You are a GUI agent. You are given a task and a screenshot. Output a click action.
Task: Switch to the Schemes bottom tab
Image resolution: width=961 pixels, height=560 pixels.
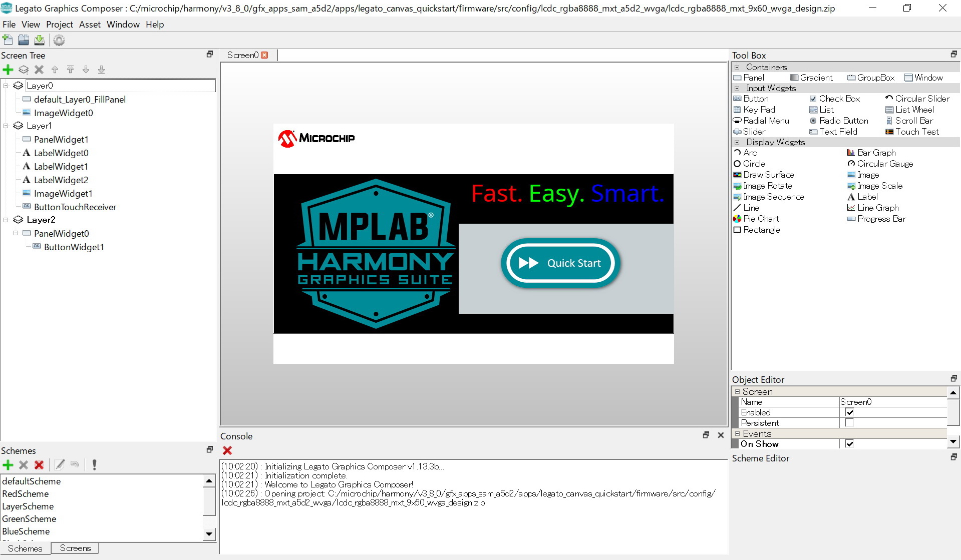(x=25, y=548)
